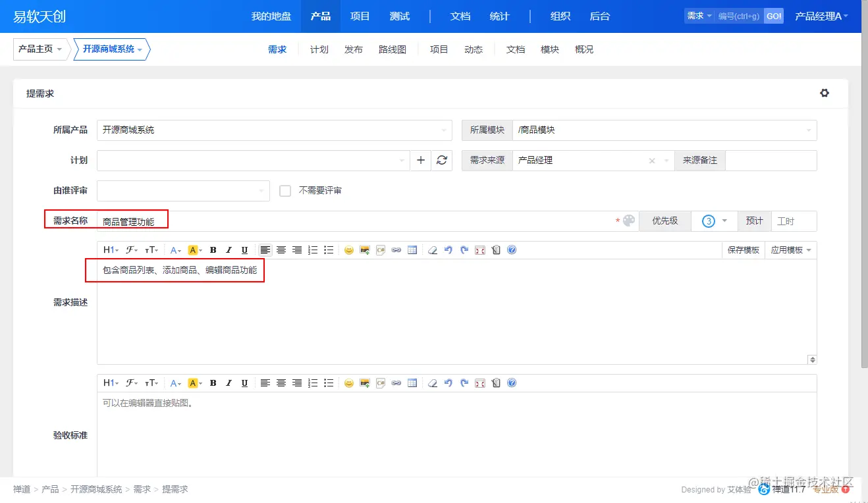The width and height of the screenshot is (868, 503).
Task: Switch requirement description editor to fullscreen
Action: point(480,250)
